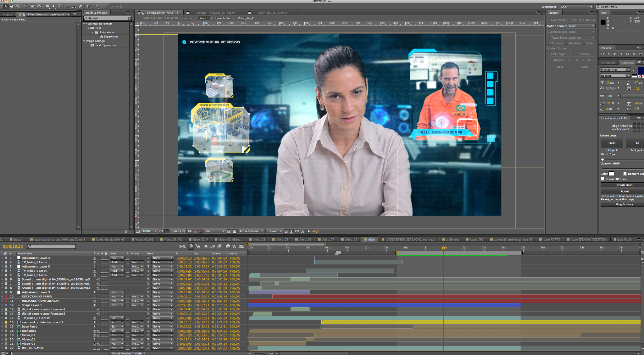Open the Paragraph panel tab
The image size is (644, 355).
(x=608, y=63)
